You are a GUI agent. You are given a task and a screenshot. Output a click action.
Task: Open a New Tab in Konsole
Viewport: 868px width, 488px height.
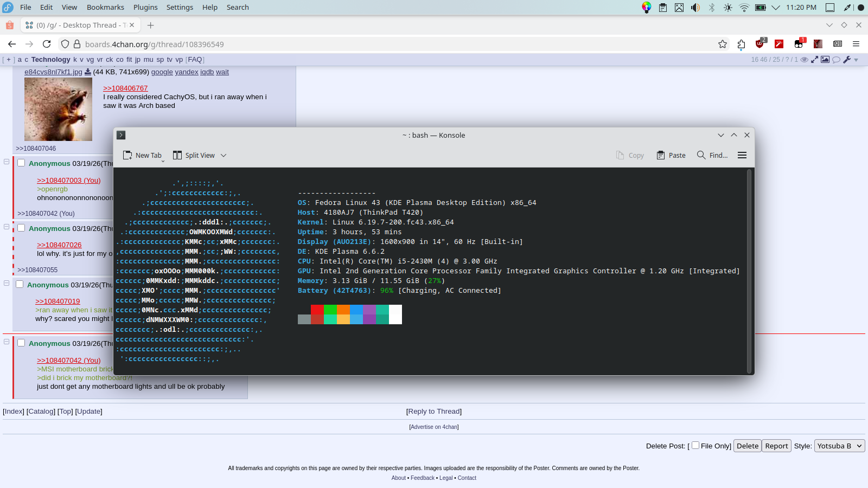142,155
